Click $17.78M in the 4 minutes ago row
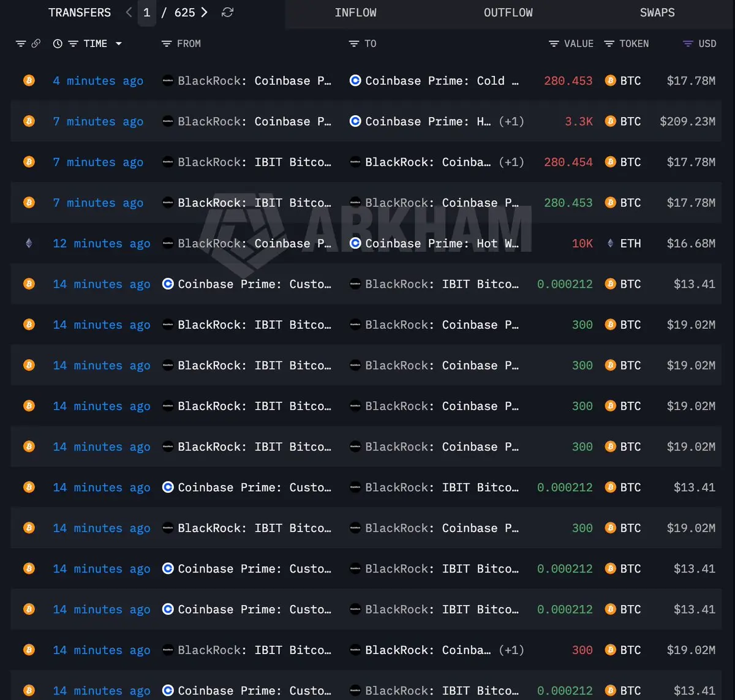Screen dimensions: 735x700 point(691,81)
